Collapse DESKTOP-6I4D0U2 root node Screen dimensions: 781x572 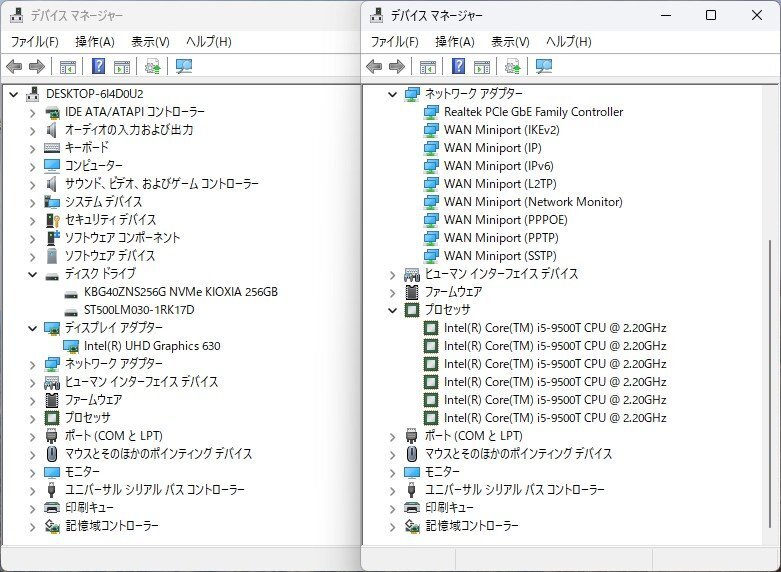13,94
